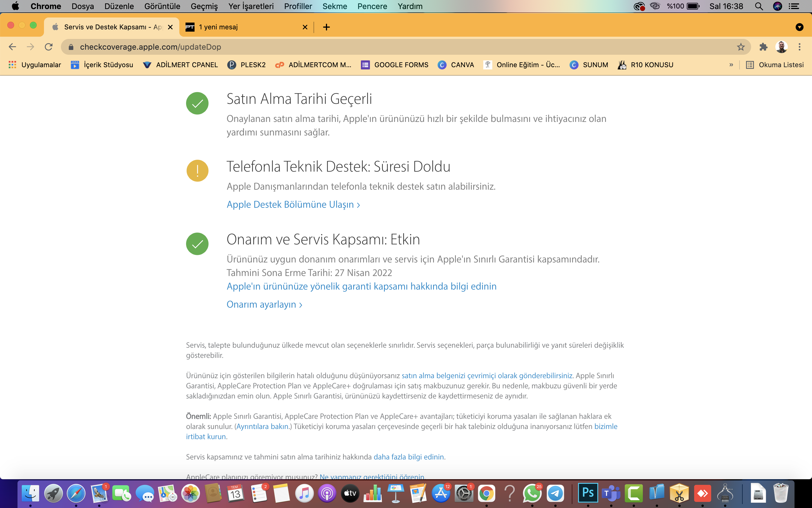Open WhatsApp from the Dock
This screenshot has height=508, width=812.
532,494
